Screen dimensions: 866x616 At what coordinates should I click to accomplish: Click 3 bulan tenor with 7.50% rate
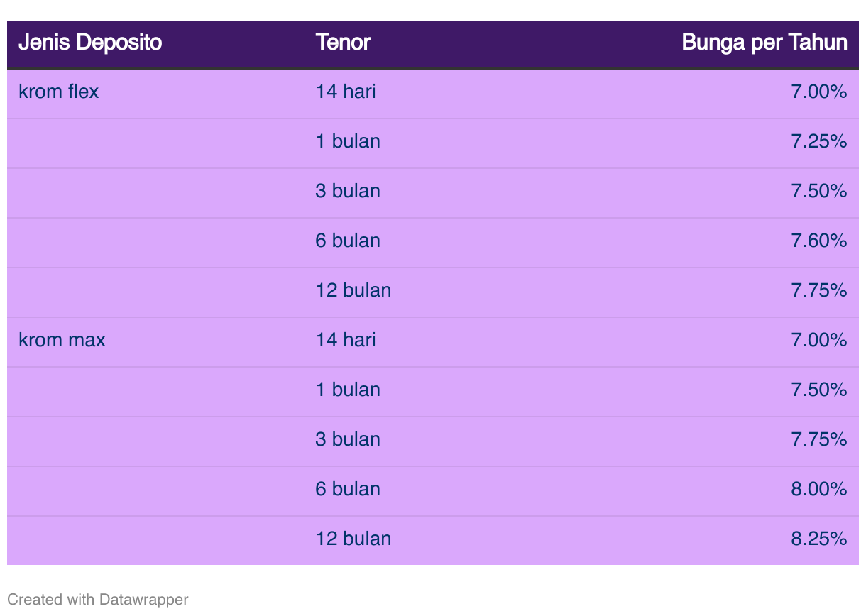tap(348, 191)
